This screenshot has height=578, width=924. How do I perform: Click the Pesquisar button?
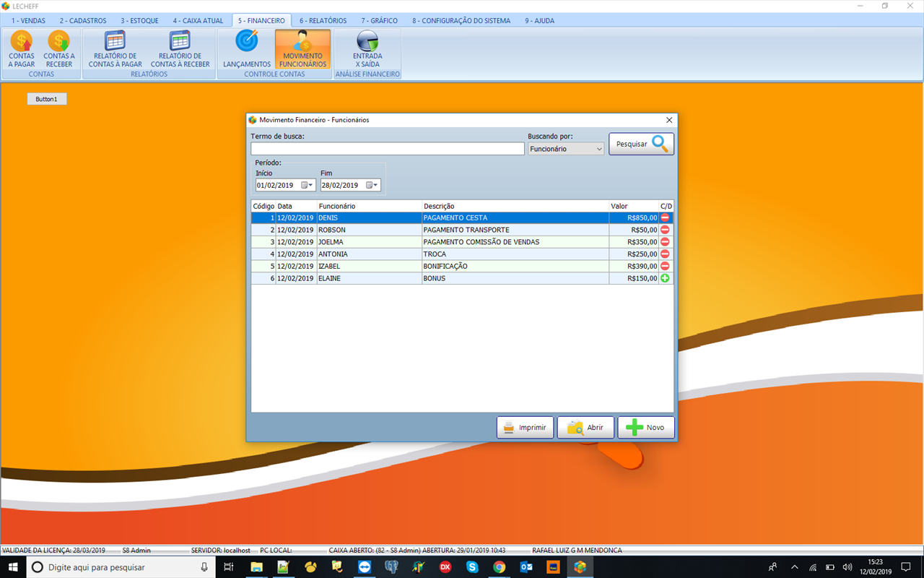(x=641, y=144)
